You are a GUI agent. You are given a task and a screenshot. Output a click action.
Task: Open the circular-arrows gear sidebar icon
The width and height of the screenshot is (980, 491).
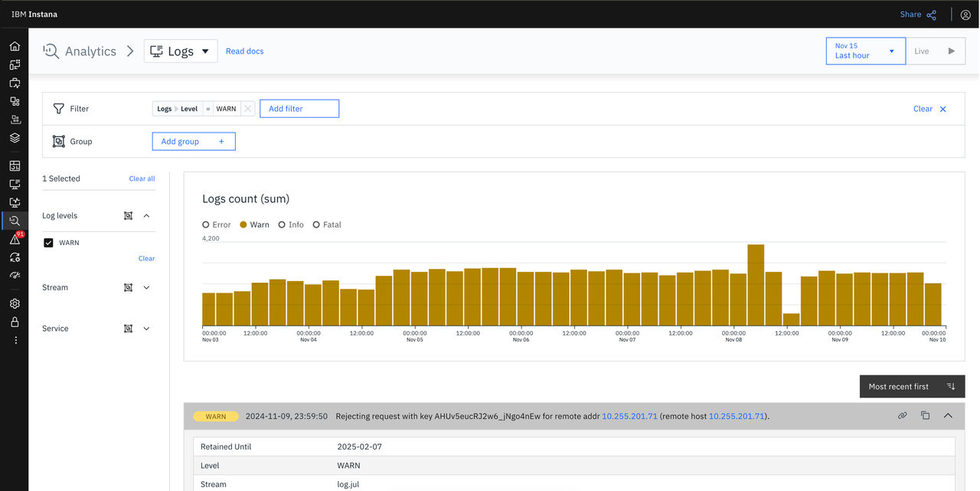coord(15,257)
